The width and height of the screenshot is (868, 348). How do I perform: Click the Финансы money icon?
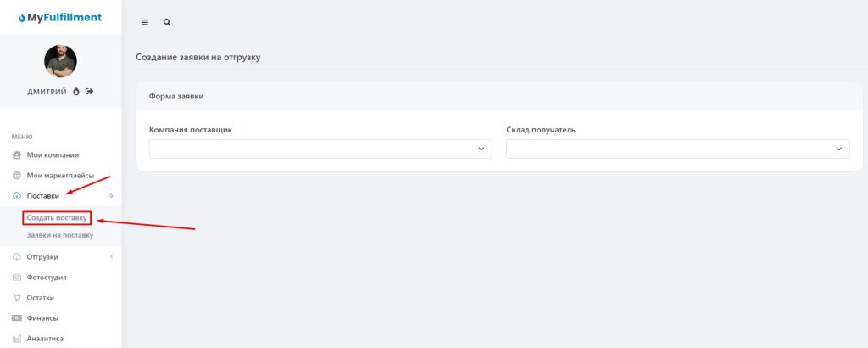coord(17,318)
